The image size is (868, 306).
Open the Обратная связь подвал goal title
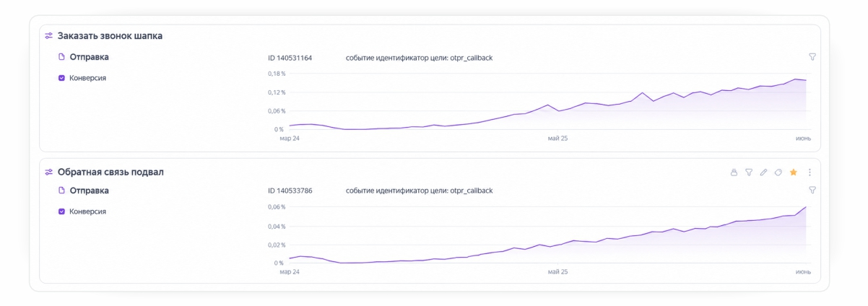110,172
